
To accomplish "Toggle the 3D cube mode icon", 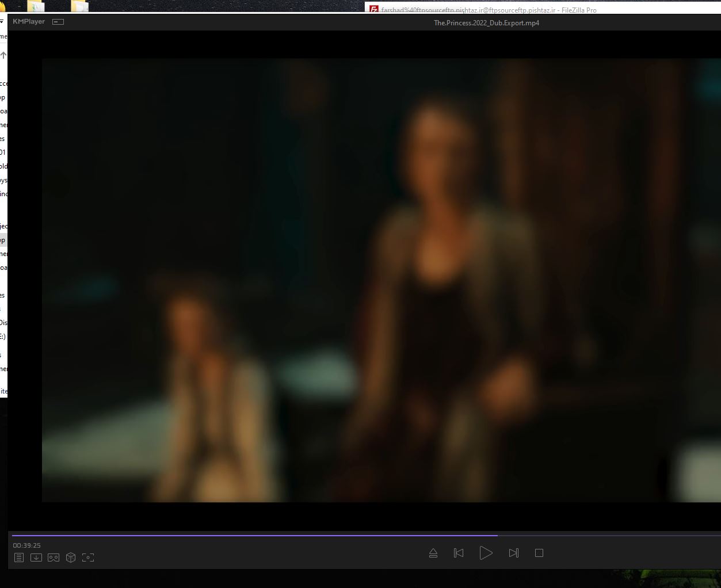I will tap(71, 558).
